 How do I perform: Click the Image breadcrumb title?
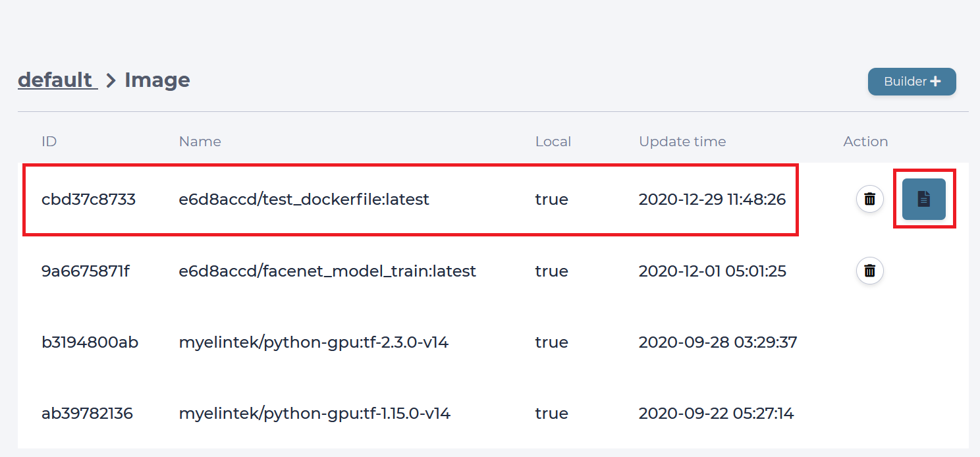157,80
